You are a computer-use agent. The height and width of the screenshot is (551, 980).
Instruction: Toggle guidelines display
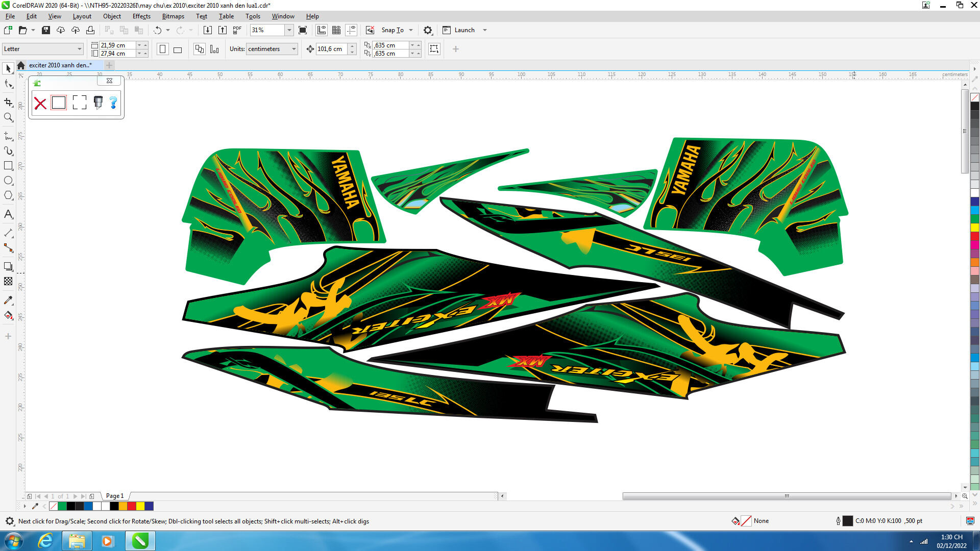(x=351, y=30)
